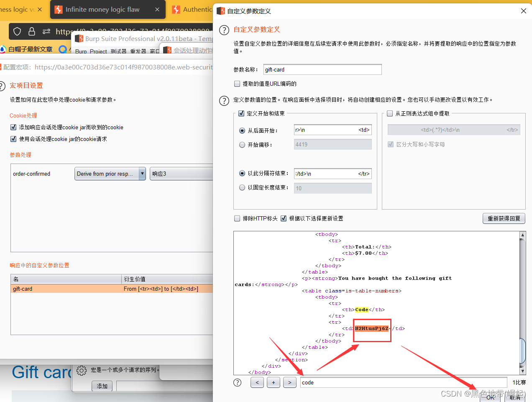The width and height of the screenshot is (532, 402).
Task: Enable 从正则表达式组中提取 checkbox
Action: pyautogui.click(x=390, y=113)
